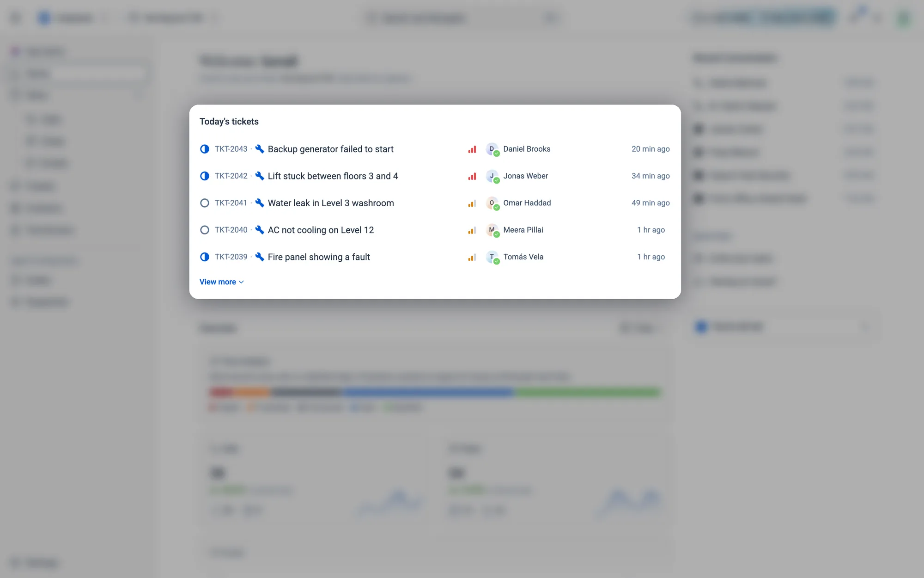Click the open status circle for TKT-2040

click(204, 230)
